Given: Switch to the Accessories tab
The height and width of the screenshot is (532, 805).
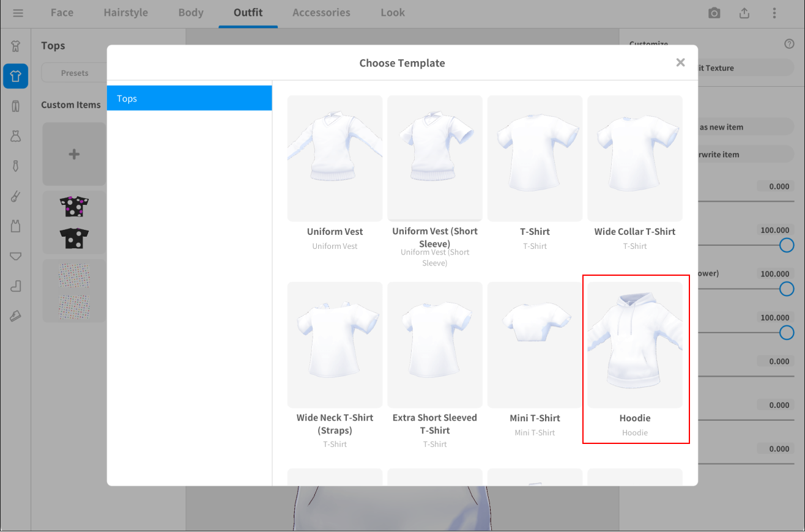Looking at the screenshot, I should 321,13.
